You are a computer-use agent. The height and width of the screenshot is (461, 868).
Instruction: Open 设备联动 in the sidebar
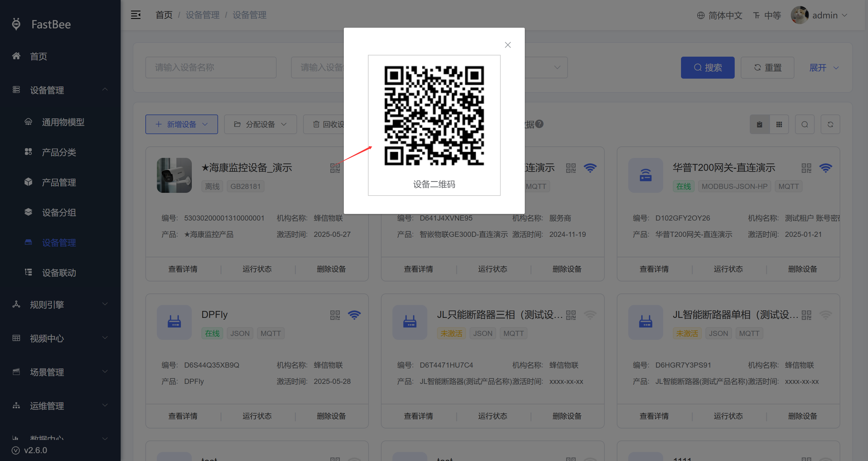(60, 272)
